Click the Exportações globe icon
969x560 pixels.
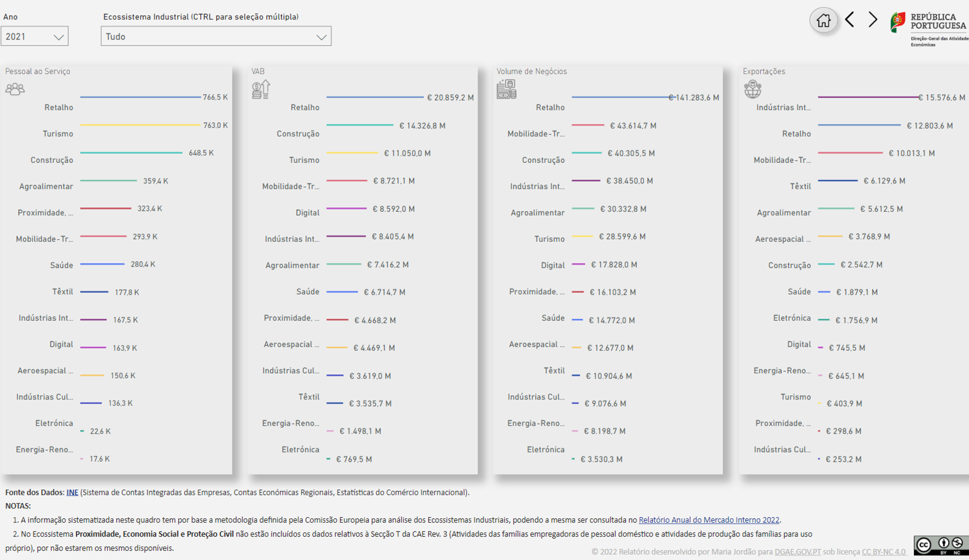pos(753,89)
